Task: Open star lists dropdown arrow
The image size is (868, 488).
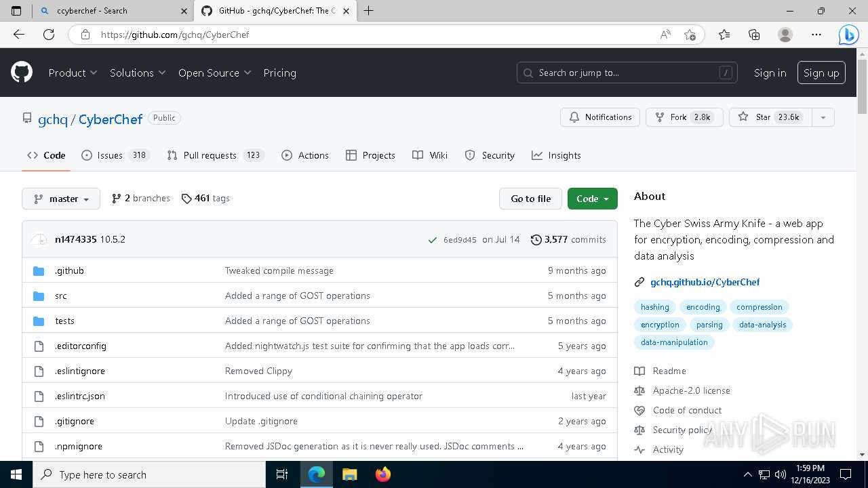Action: (823, 117)
